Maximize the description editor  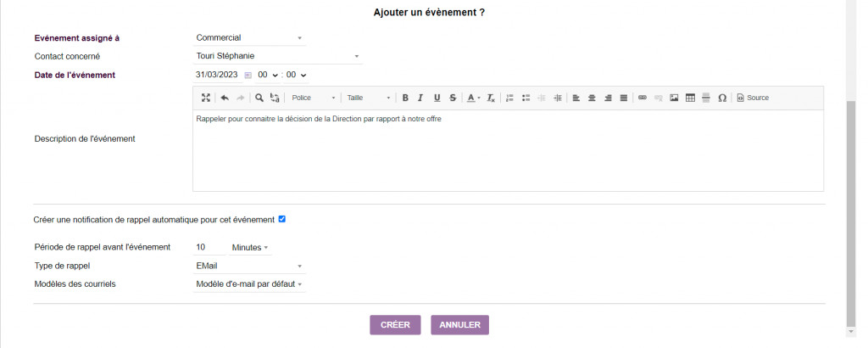[205, 98]
